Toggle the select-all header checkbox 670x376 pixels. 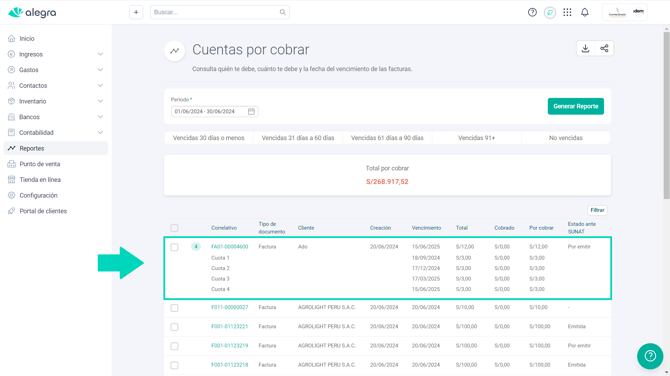tap(174, 228)
